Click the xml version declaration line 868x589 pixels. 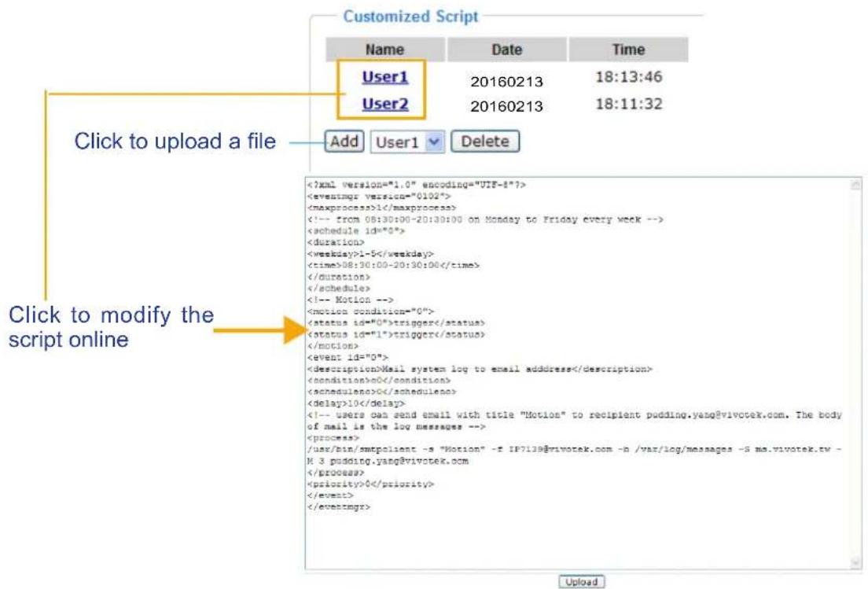[x=416, y=185]
